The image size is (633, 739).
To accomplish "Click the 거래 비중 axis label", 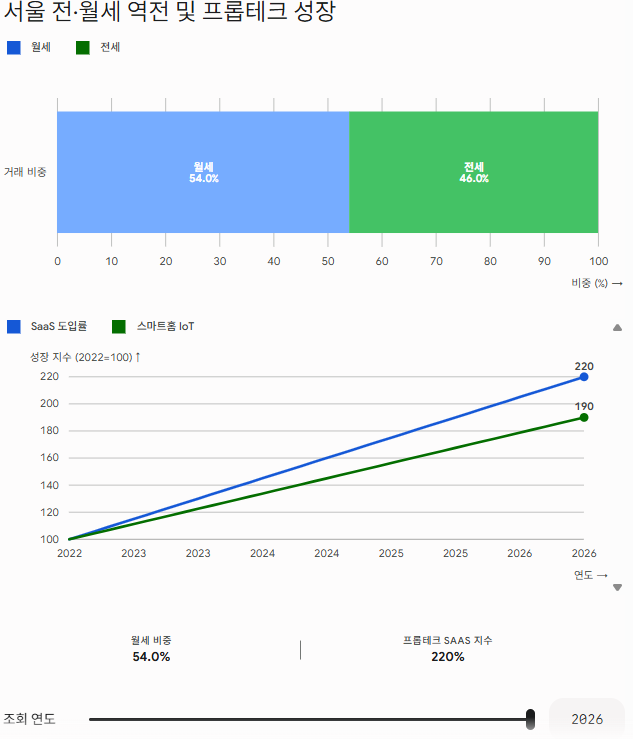I will pyautogui.click(x=25, y=172).
